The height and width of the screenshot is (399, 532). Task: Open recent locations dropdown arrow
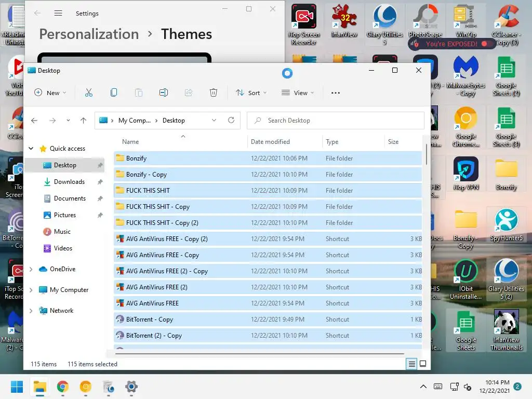click(68, 121)
